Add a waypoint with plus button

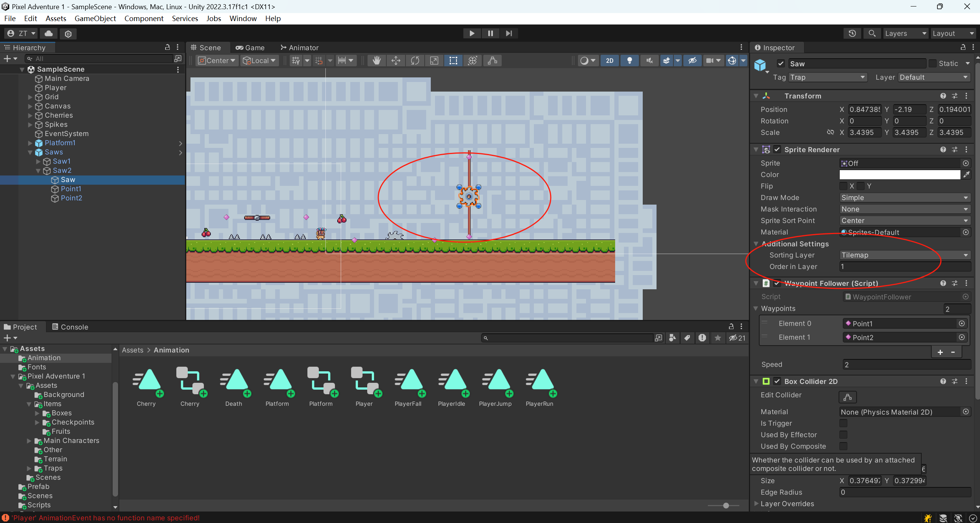point(940,352)
